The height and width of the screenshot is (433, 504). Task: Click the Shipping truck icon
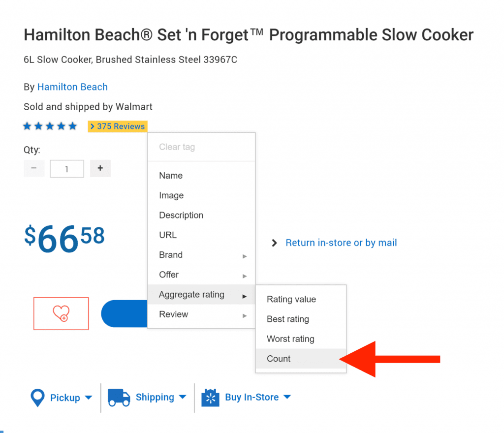[x=119, y=398]
